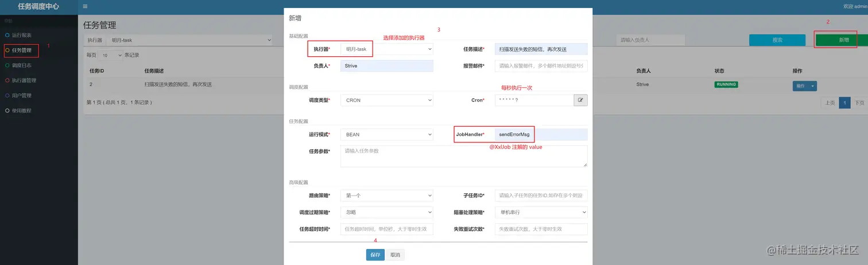Screen dimensions: 868x265
Task: Open the 阻塞处理策略 dropdown showing 单机串行
Action: [541, 212]
